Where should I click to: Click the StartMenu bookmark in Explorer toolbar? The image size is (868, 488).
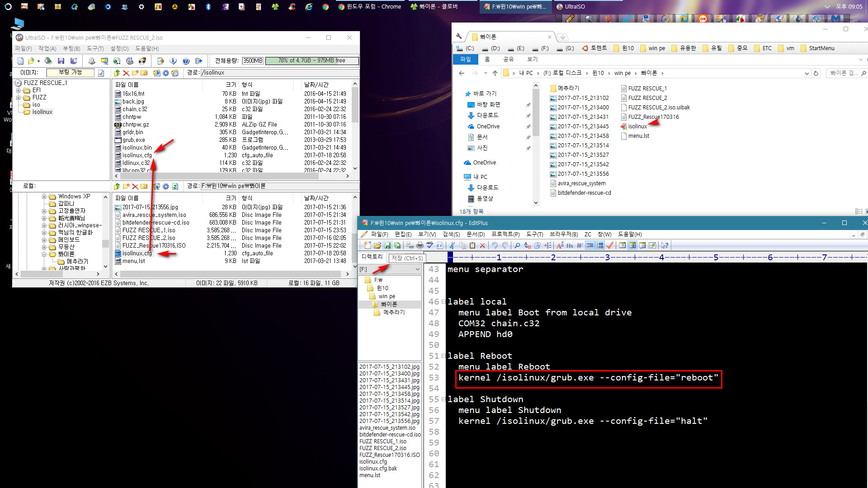(817, 48)
